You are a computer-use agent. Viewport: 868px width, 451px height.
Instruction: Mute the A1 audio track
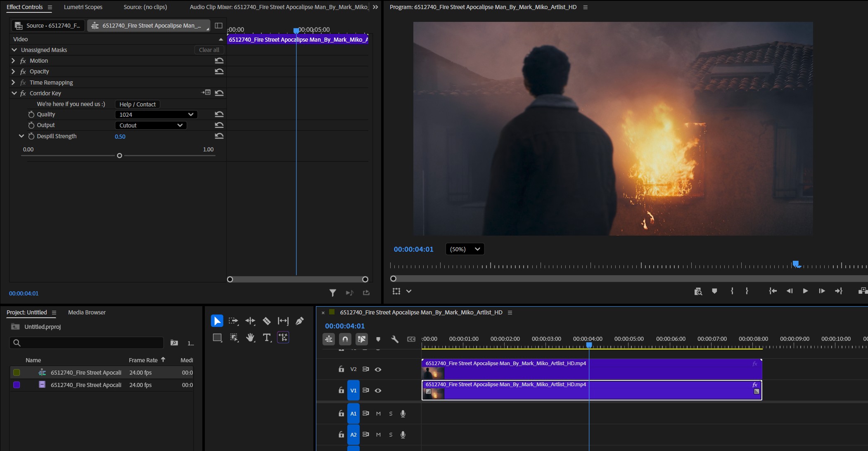[378, 413]
